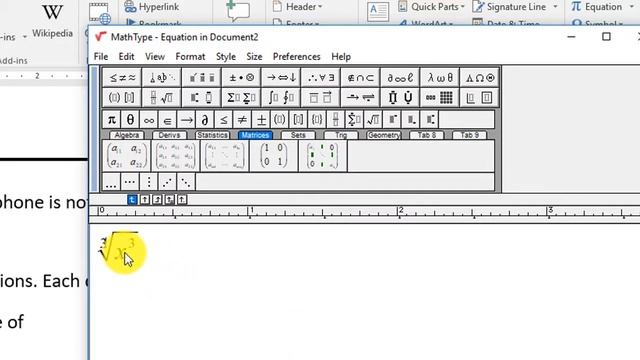Open the fraction and radical templates palette
The image size is (640, 360).
[x=162, y=98]
